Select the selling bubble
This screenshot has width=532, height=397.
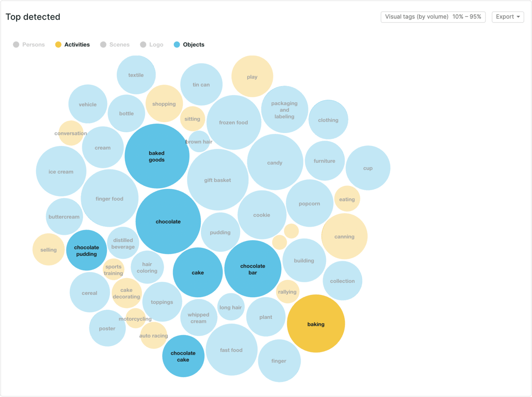tap(49, 249)
